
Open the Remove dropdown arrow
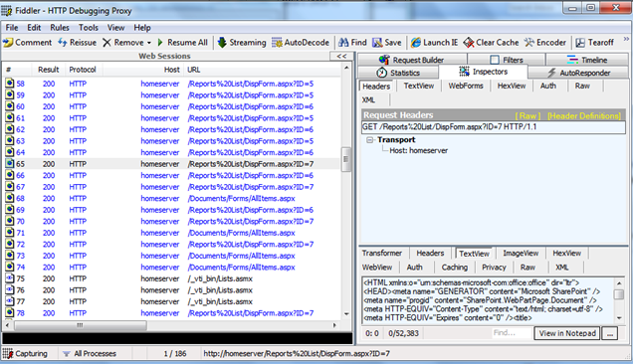point(149,43)
